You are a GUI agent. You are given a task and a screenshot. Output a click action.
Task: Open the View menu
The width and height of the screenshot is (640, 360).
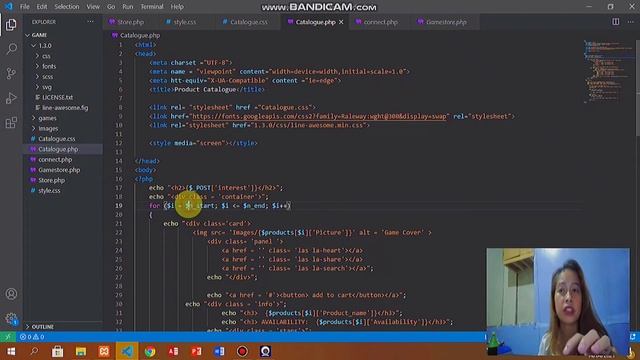[x=93, y=7]
